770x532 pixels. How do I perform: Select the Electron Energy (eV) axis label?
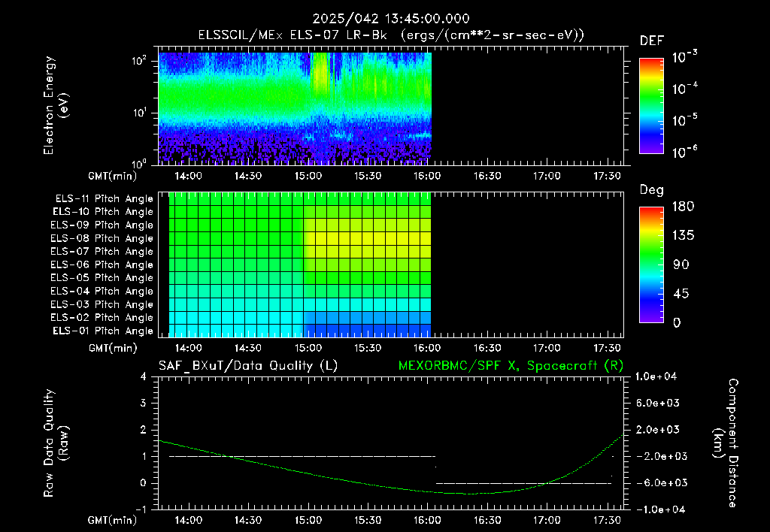click(55, 105)
